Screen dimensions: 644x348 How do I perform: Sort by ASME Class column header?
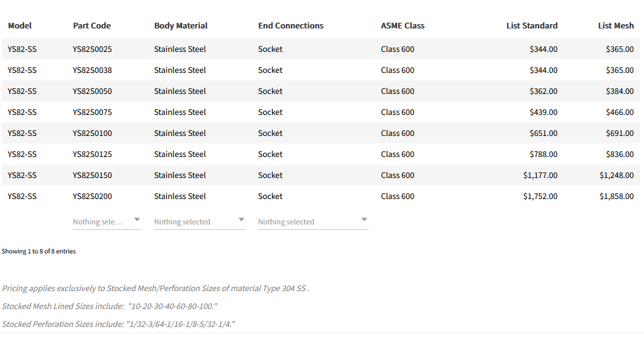click(x=403, y=26)
